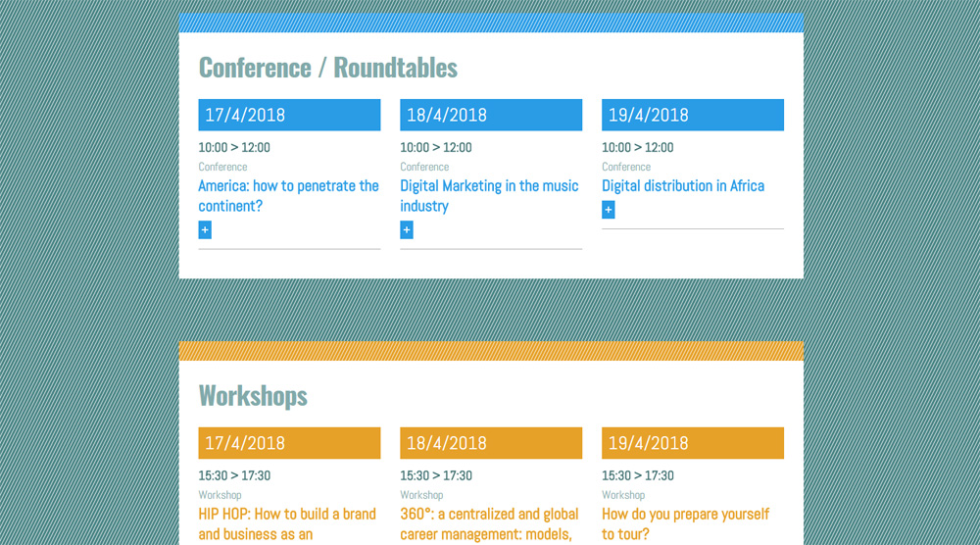Select the orange 19/4/2018 workshop date header

(x=693, y=443)
